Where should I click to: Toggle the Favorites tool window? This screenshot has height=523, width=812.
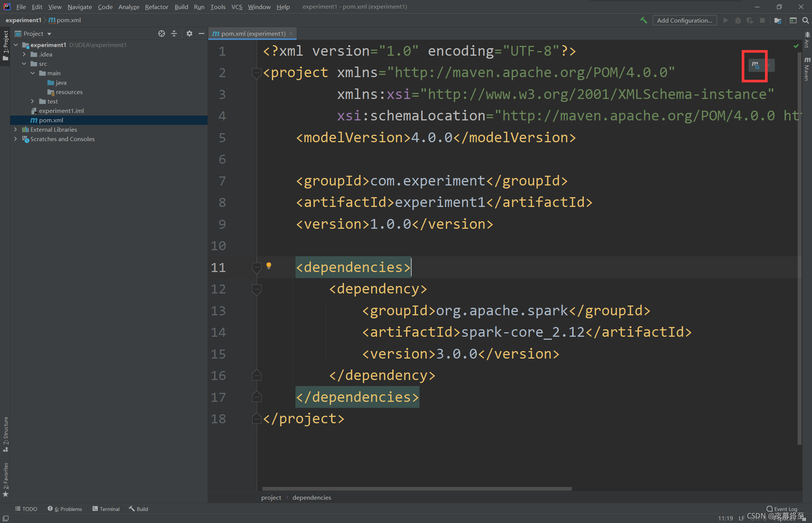[5, 479]
